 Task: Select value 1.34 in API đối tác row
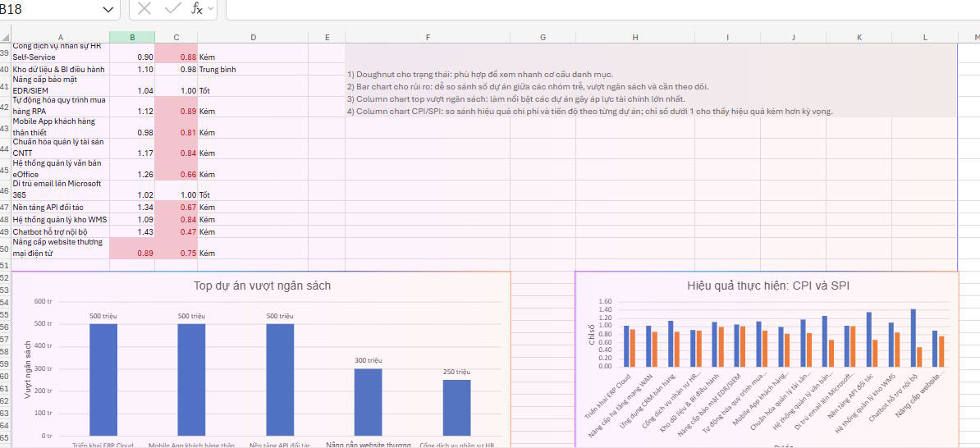pyautogui.click(x=132, y=207)
